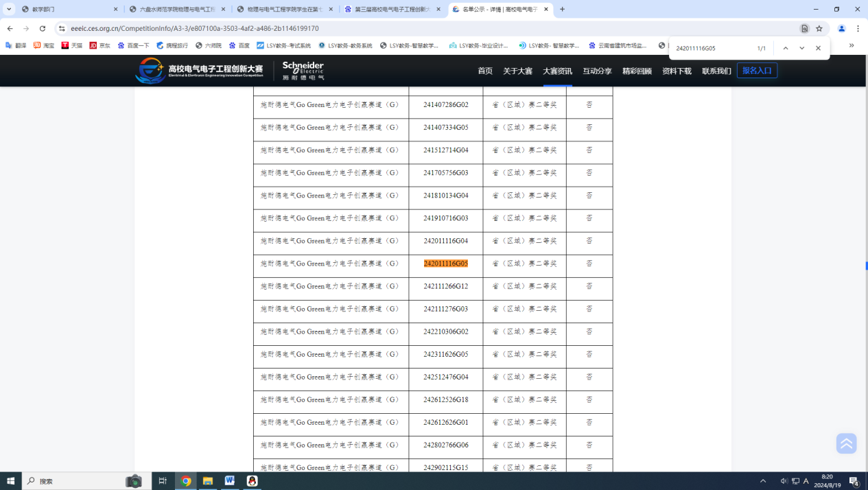The image size is (868, 490).
Task: Open Task View on the taskbar
Action: pos(163,481)
